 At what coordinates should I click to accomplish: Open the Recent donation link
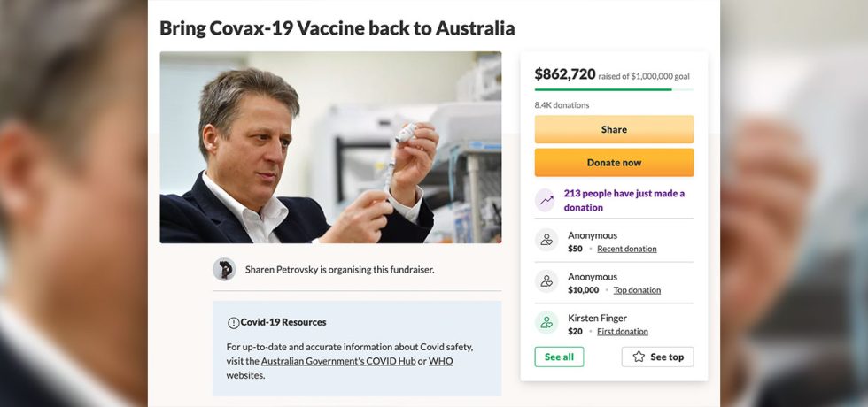pos(627,249)
